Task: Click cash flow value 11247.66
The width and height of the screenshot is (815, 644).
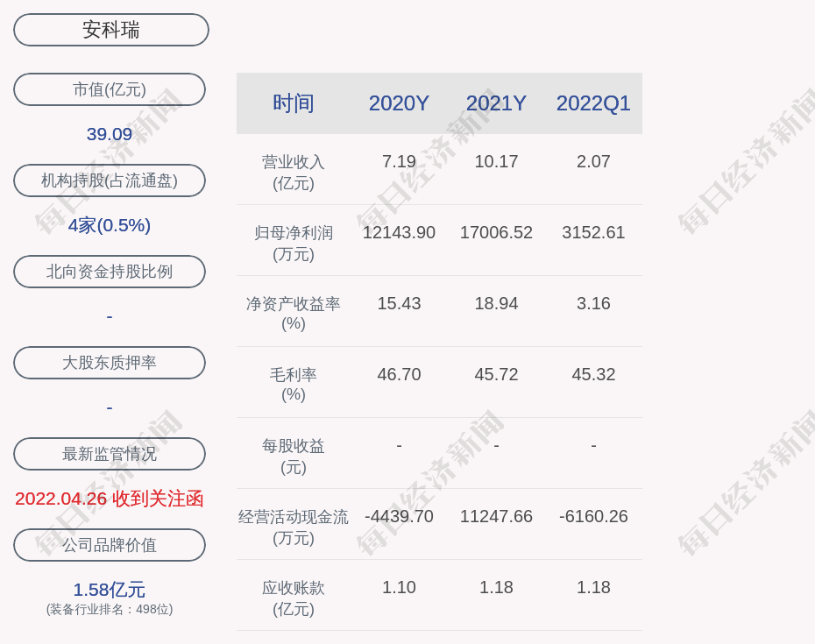Action: [x=496, y=516]
